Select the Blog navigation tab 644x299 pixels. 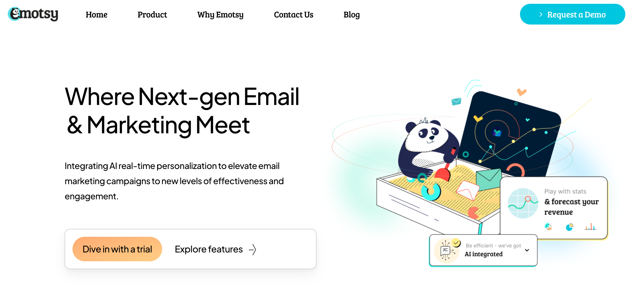(x=352, y=15)
